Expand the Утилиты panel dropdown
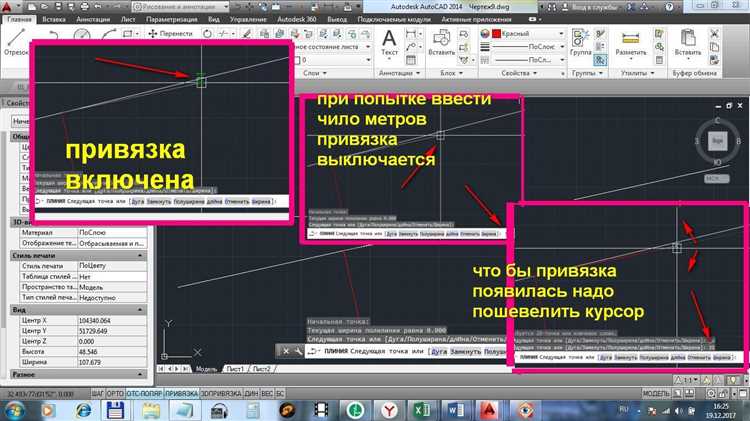 tap(638, 73)
